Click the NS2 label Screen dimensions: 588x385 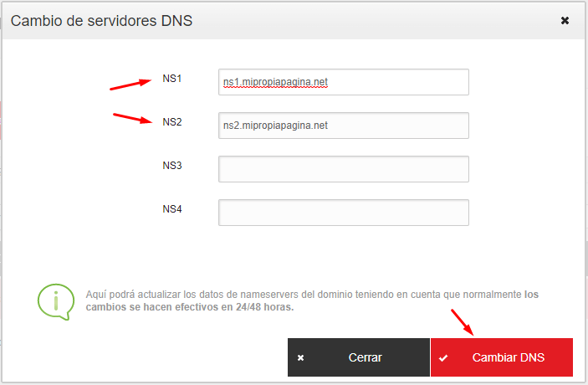tap(171, 122)
